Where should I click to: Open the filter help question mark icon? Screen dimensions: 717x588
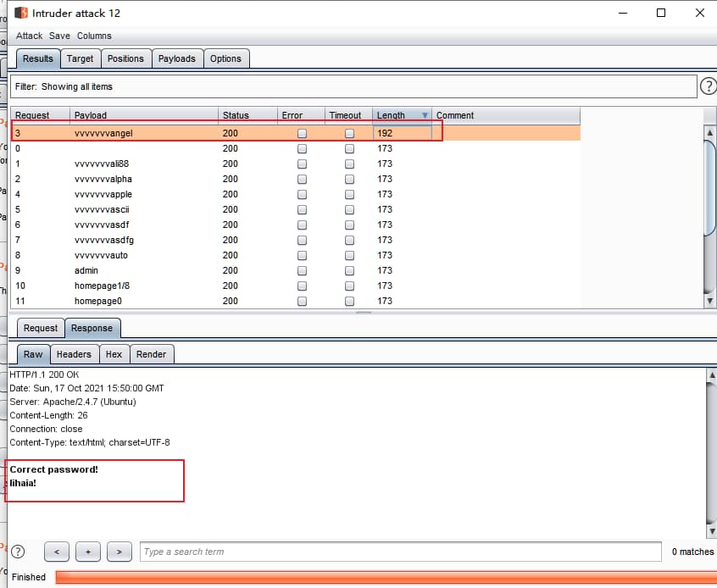point(708,86)
